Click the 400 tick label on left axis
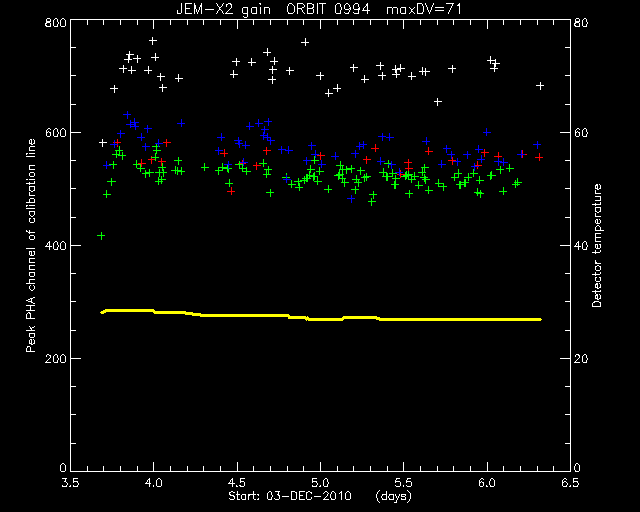Screen dimensions: 640x512 coord(55,245)
